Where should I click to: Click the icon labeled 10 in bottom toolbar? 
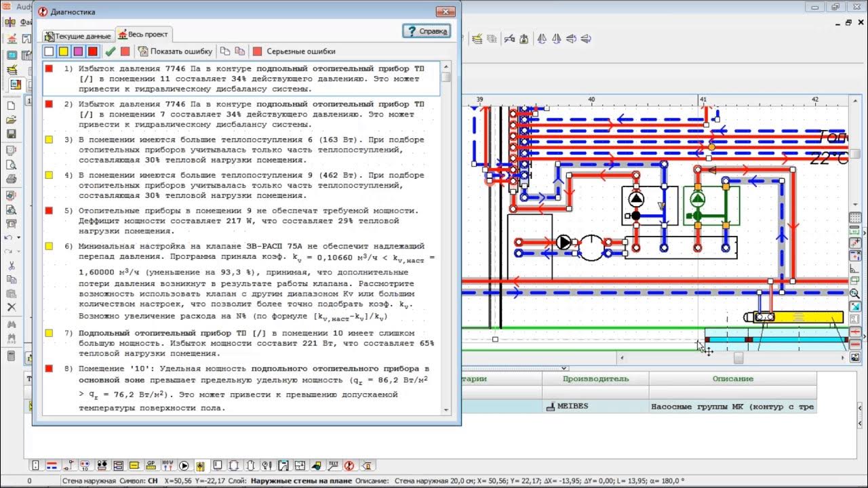coord(85,466)
